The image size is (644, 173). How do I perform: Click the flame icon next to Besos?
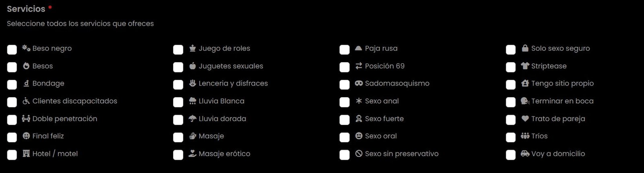click(26, 66)
